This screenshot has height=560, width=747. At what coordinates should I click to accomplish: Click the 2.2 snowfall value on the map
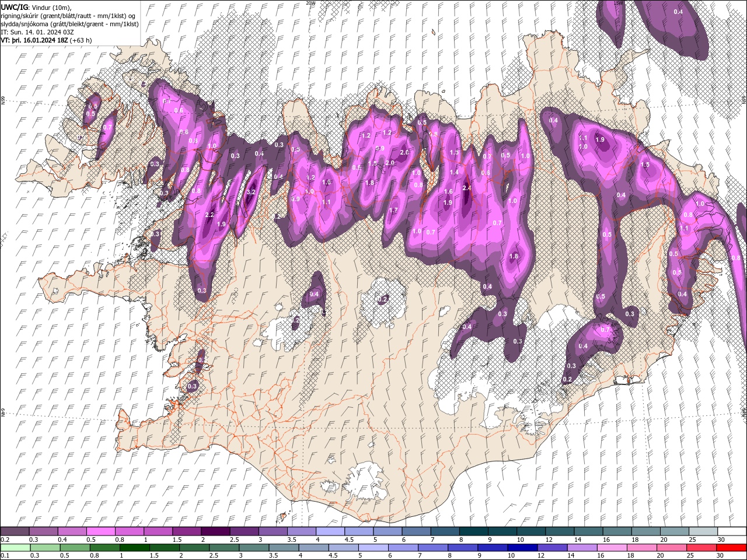click(210, 215)
